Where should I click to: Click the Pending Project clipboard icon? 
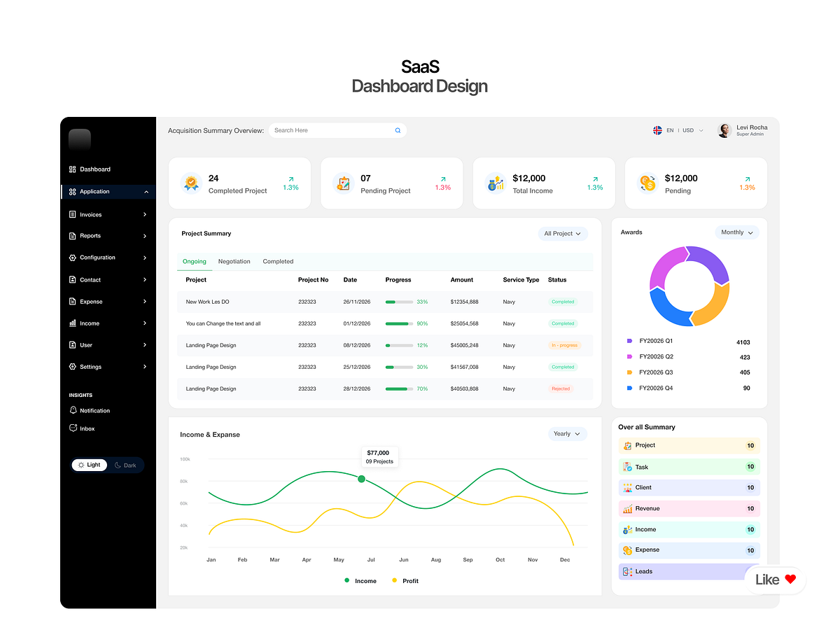pos(343,183)
